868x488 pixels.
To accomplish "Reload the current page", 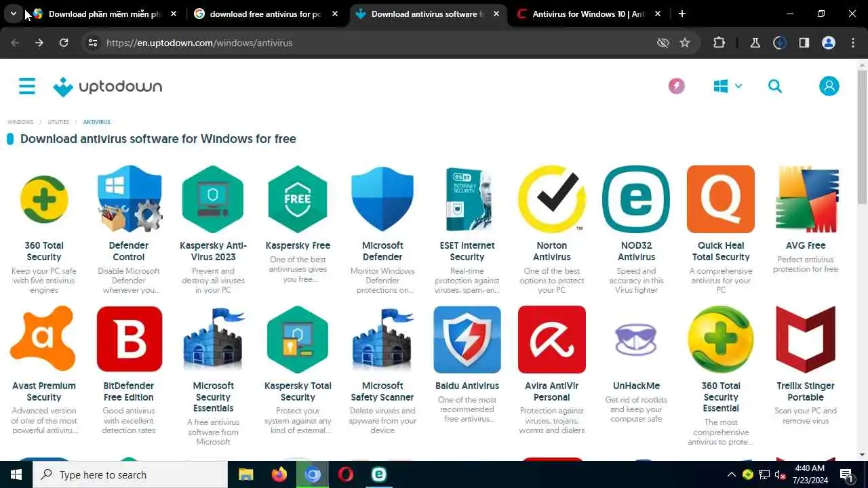I will (64, 43).
